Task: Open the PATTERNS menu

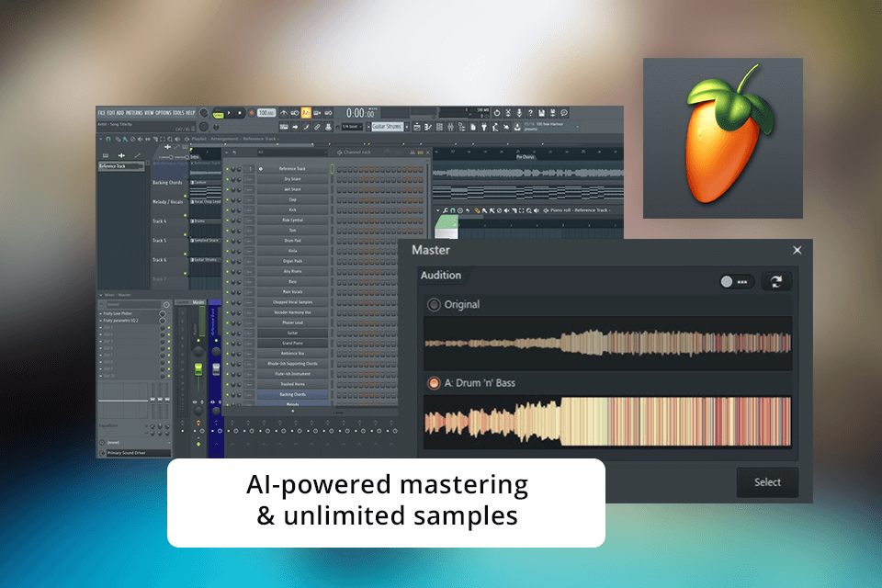Action: pyautogui.click(x=134, y=112)
